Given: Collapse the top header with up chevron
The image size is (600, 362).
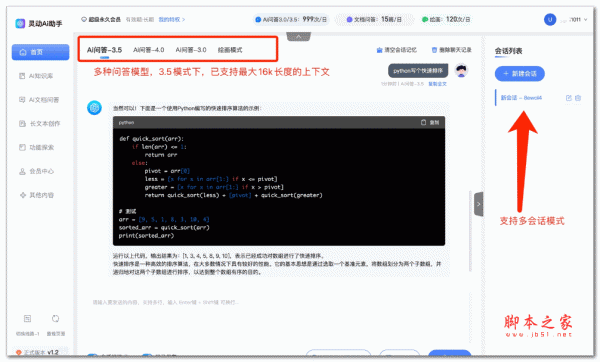Looking at the screenshot, I should (x=298, y=37).
